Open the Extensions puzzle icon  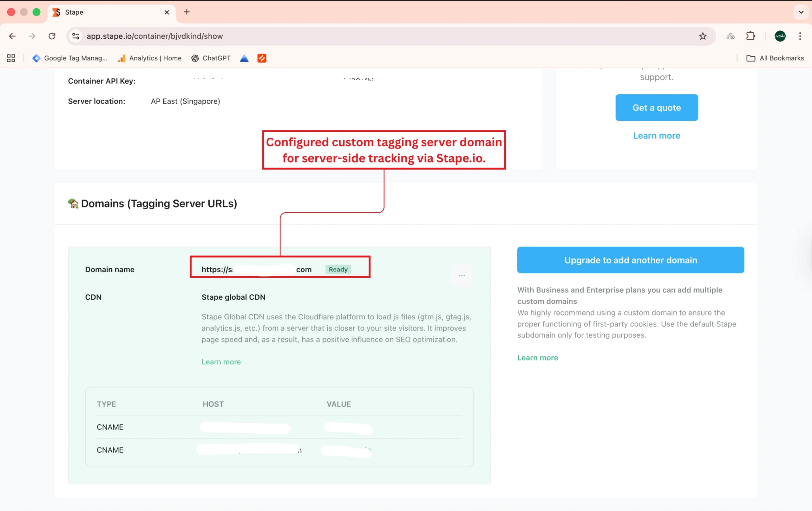[x=751, y=36]
